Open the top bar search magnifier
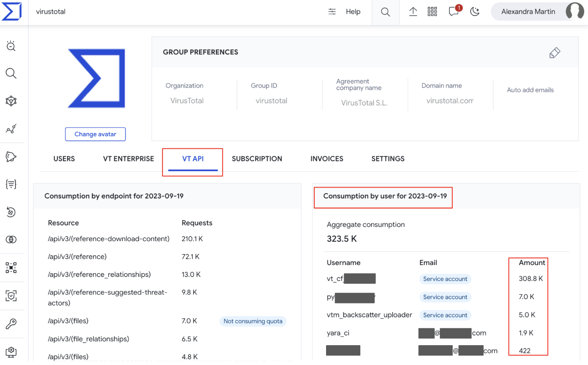Viewport: 588px width, 365px height. click(x=385, y=12)
